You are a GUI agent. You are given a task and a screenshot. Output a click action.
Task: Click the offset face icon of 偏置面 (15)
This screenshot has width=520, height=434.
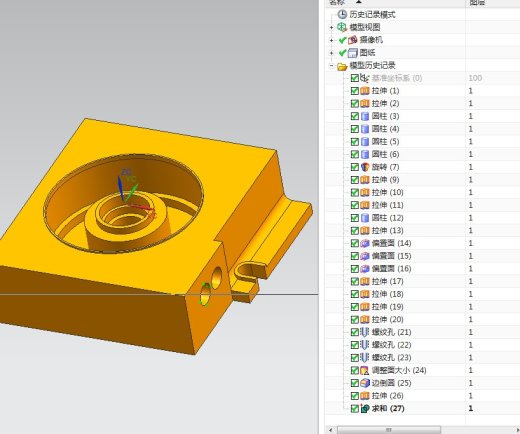365,256
